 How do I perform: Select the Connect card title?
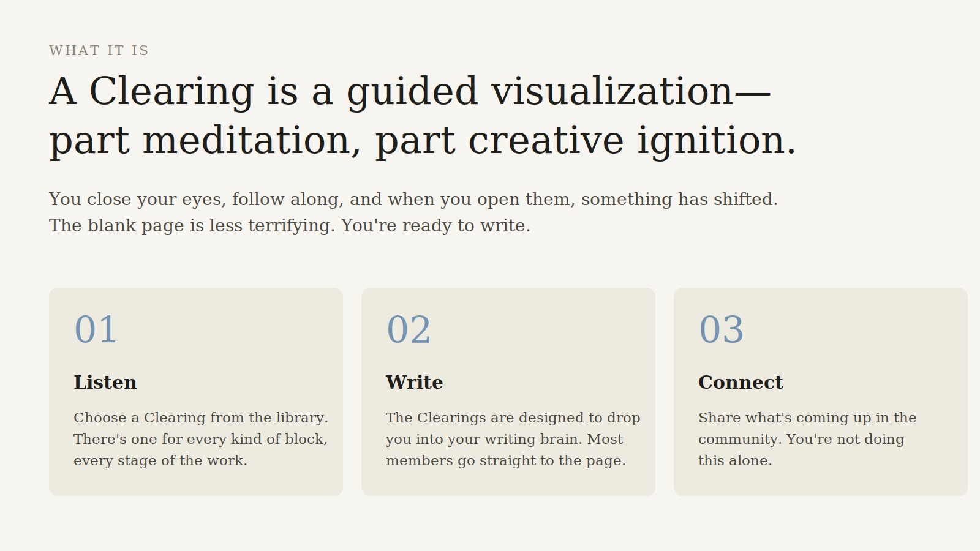pos(741,383)
